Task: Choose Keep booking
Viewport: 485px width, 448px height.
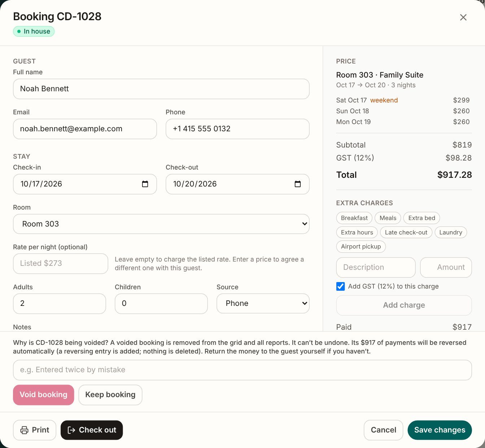Action: point(110,395)
